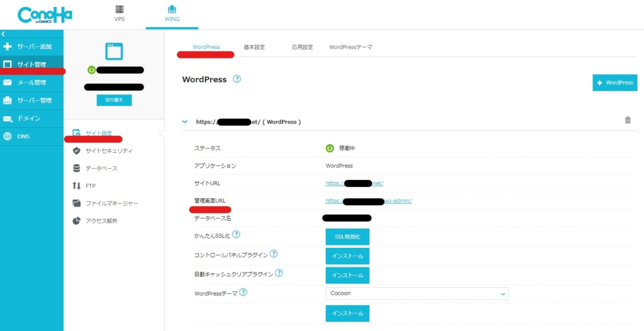Click the browser window icon above the domain
Viewport: 644px width, 331px height.
click(114, 52)
